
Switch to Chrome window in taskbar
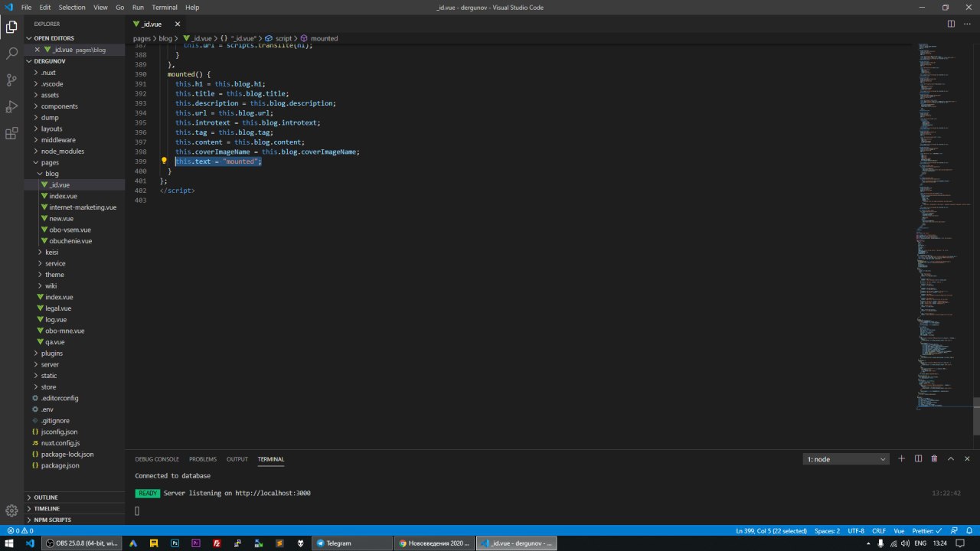[434, 543]
